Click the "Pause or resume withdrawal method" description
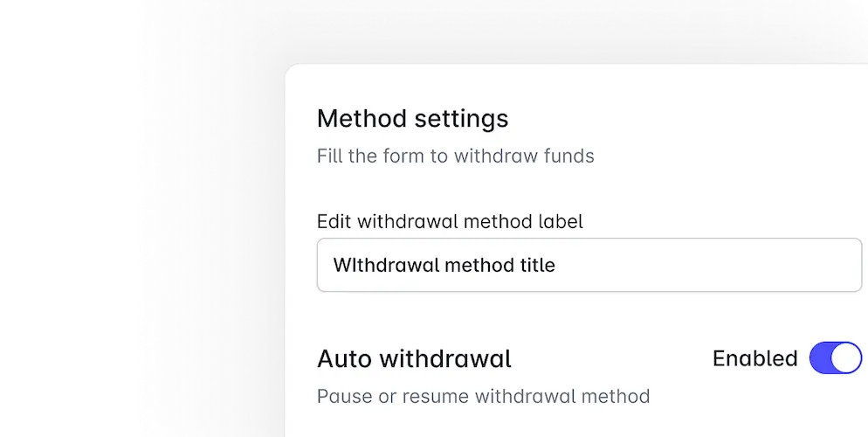This screenshot has width=868, height=437. pos(483,396)
